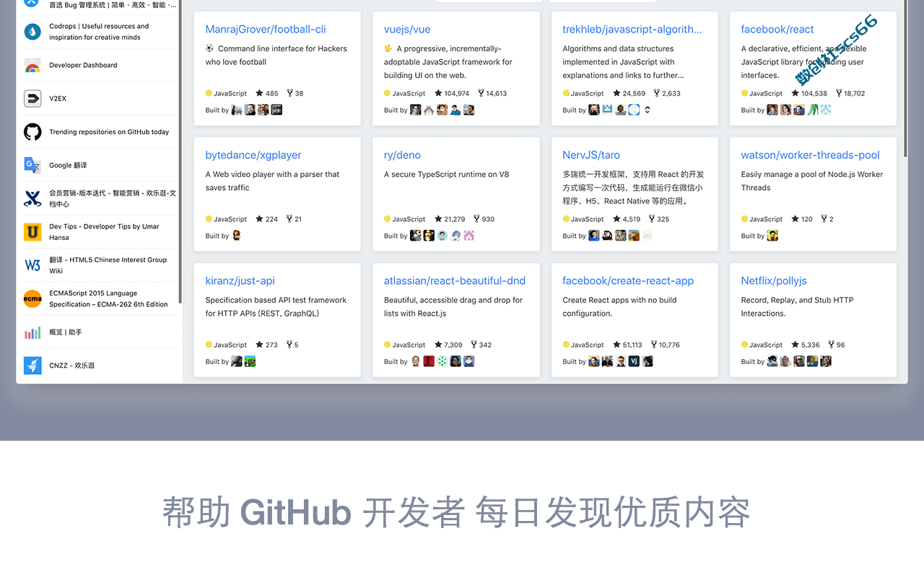Click star icon on ry/deno card
924x578 pixels.
point(438,219)
